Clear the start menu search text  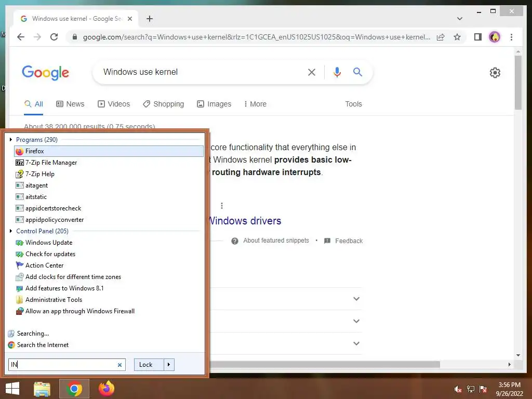pos(120,365)
